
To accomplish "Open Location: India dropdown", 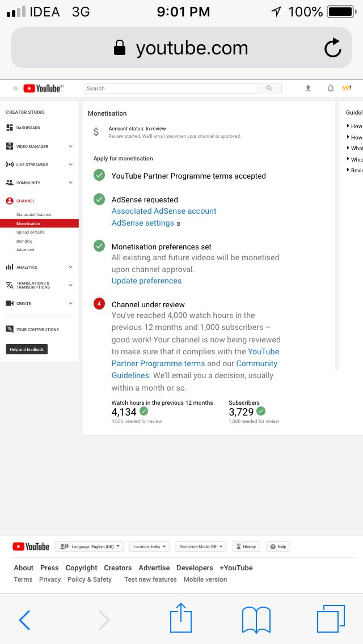I will [x=149, y=546].
